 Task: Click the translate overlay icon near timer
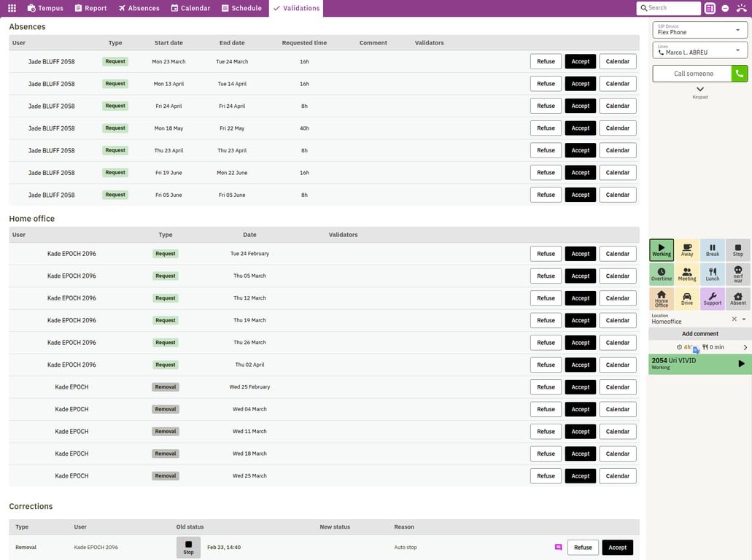click(x=696, y=350)
